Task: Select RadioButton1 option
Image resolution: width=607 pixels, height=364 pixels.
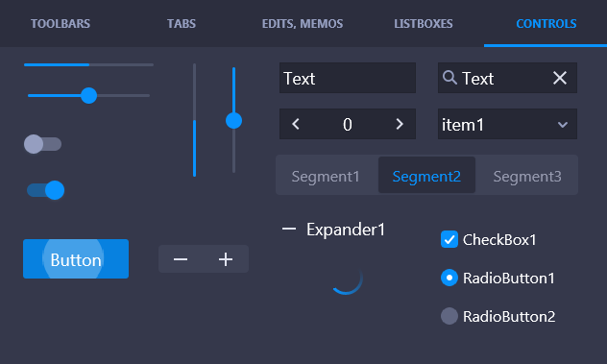Action: point(449,278)
